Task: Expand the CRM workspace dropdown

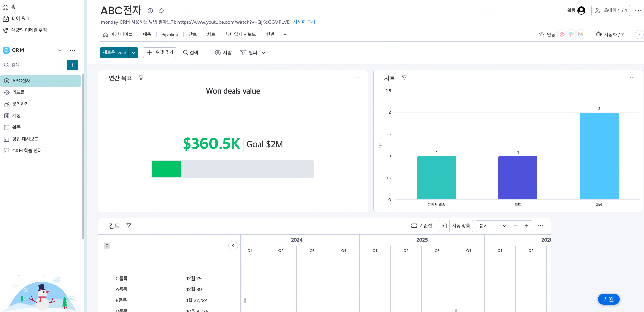Action: (x=60, y=50)
